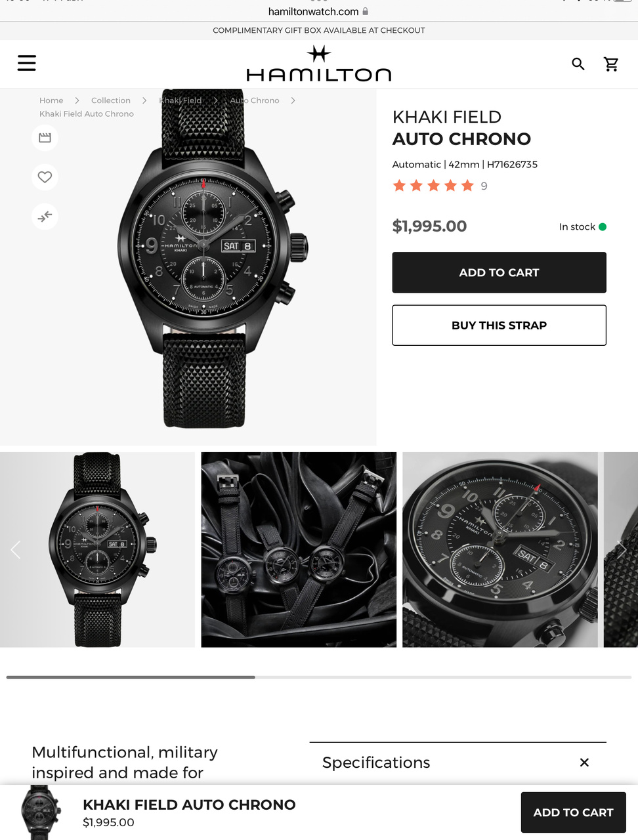Open the shopping cart icon

pos(611,64)
